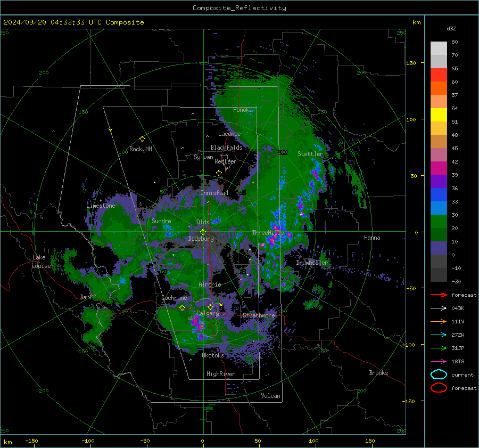Click the Okotoks city label
This screenshot has height=448, width=479.
coord(213,355)
